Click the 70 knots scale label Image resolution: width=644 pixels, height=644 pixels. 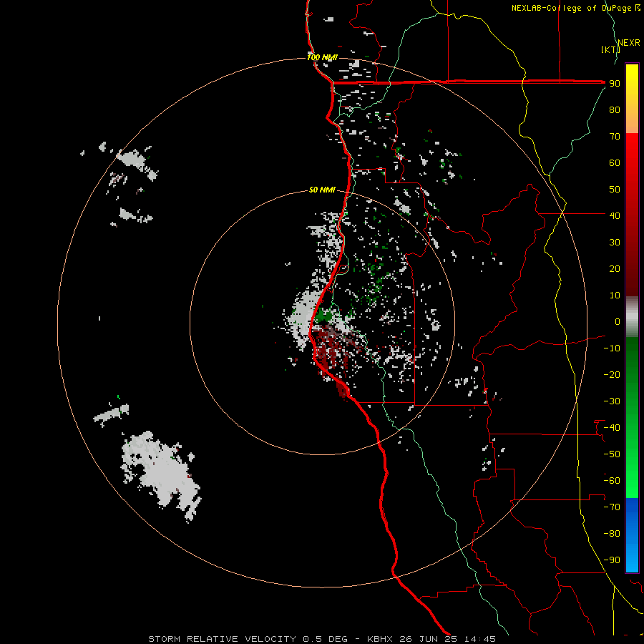(615, 137)
